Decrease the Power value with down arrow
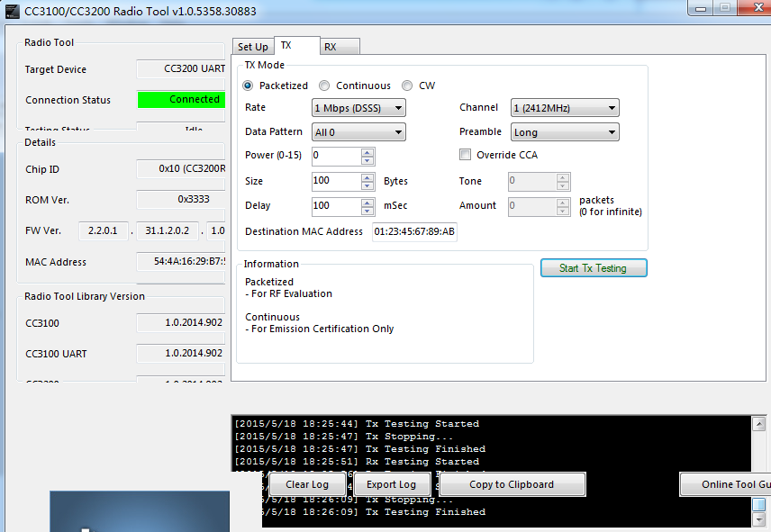The width and height of the screenshot is (771, 532). click(x=367, y=160)
